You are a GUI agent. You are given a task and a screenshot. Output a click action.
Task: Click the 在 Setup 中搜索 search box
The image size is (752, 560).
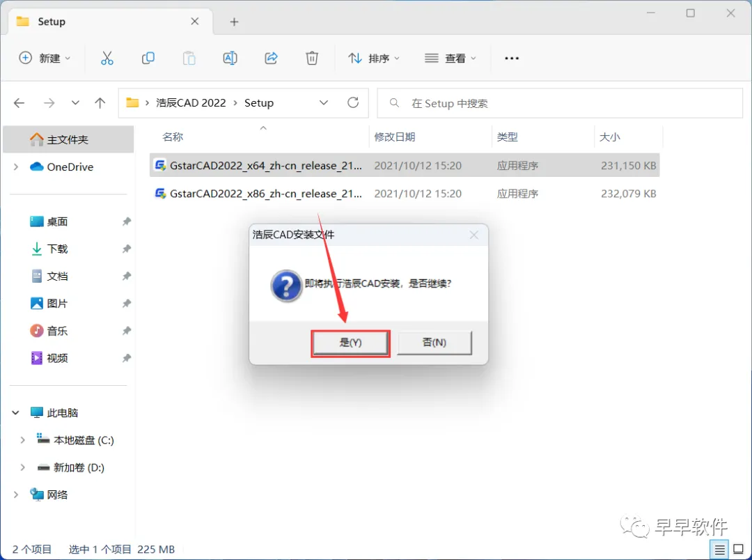(x=560, y=103)
